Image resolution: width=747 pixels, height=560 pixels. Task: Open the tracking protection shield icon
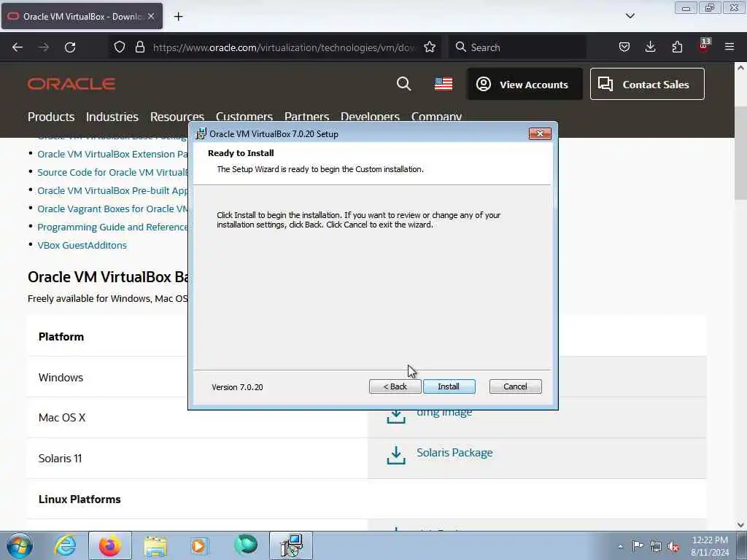coord(120,47)
